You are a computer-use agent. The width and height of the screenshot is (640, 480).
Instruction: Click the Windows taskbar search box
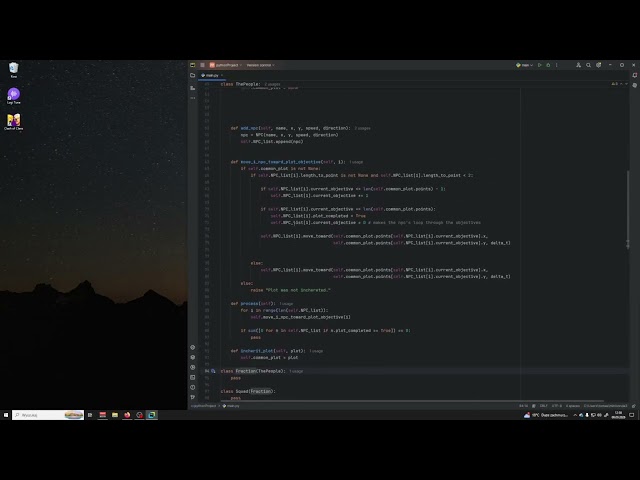(48, 415)
